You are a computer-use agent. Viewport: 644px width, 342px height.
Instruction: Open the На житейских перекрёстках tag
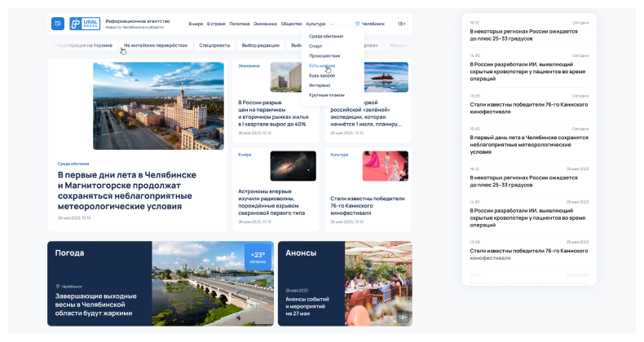(x=156, y=45)
